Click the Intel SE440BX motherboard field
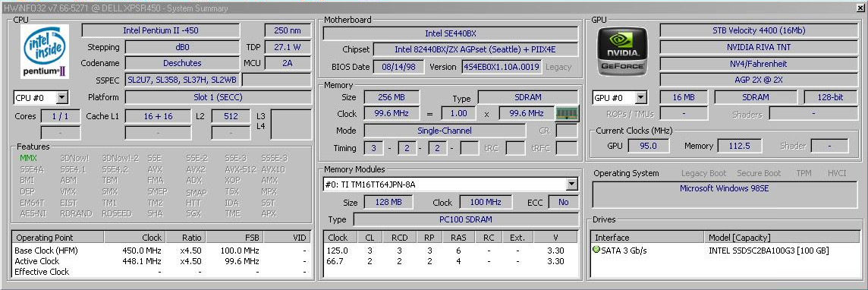 click(451, 33)
